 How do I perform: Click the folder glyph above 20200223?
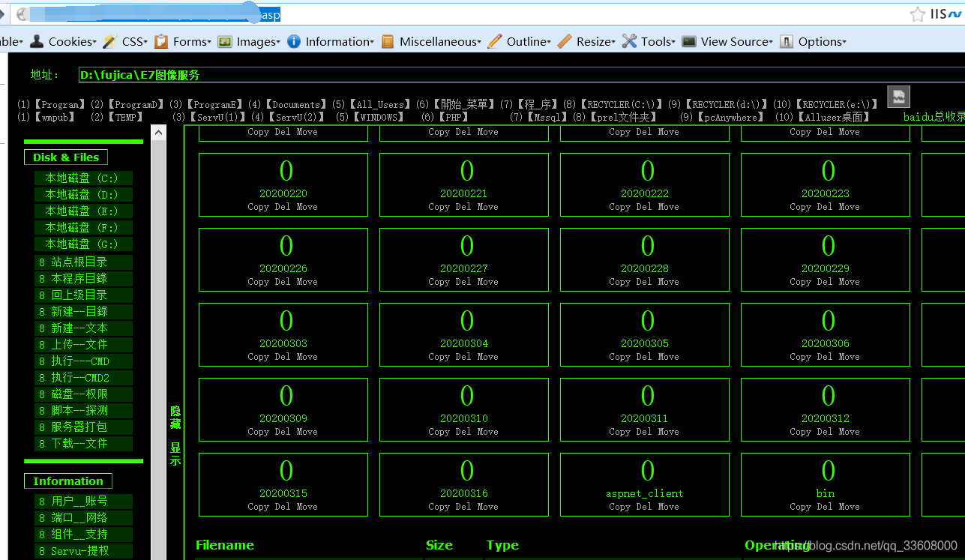point(828,171)
